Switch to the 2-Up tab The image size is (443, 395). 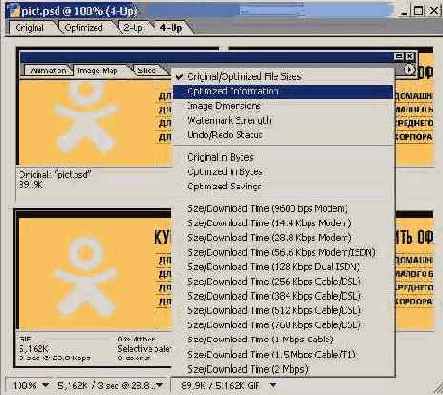click(x=133, y=28)
